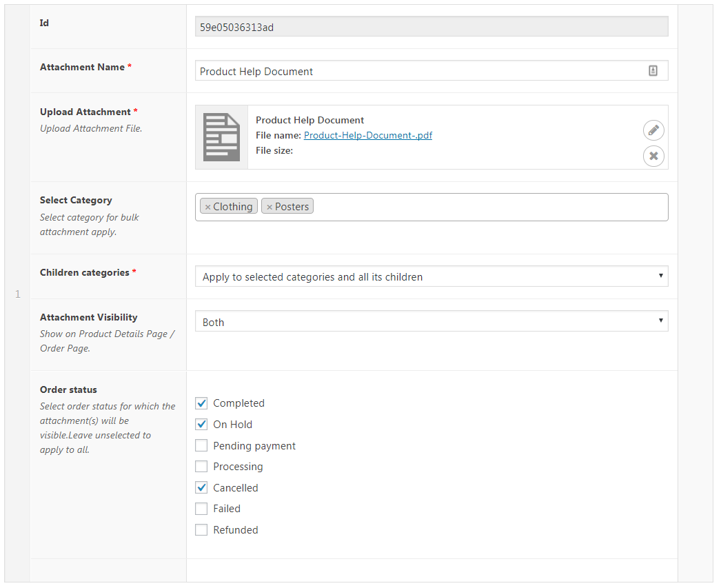Screen dimensions: 721x588
Task: Open the Children categories dropdown
Action: pos(431,276)
